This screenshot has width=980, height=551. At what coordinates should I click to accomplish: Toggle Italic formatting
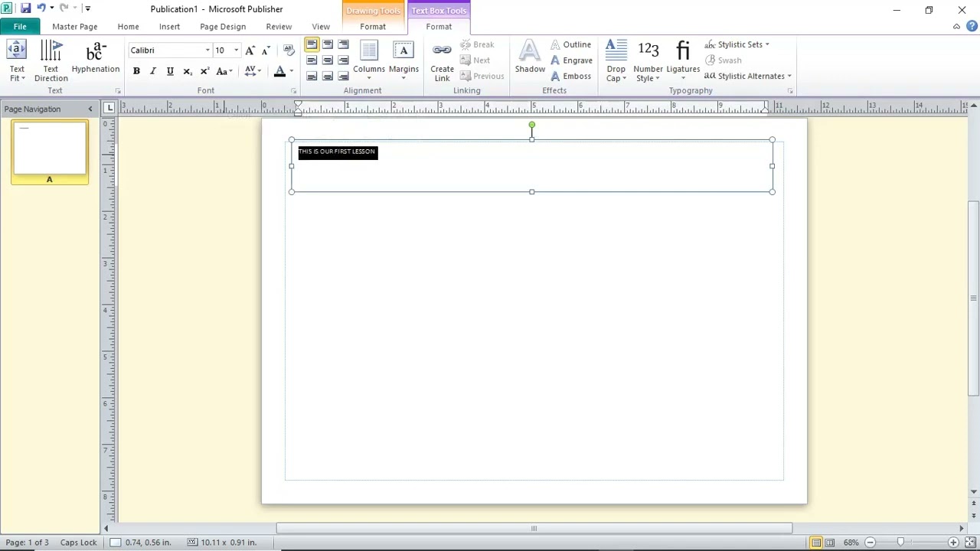tap(153, 71)
